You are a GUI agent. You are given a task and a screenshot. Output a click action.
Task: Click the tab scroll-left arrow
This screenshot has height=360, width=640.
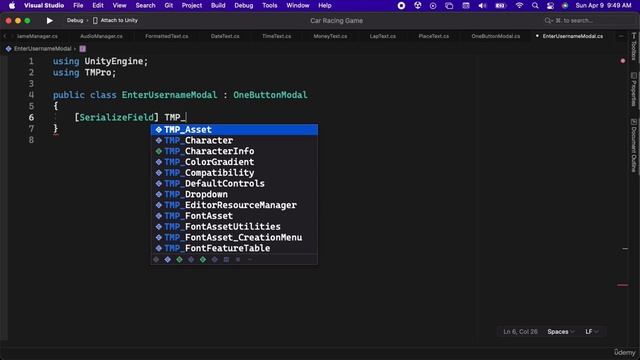click(5, 36)
